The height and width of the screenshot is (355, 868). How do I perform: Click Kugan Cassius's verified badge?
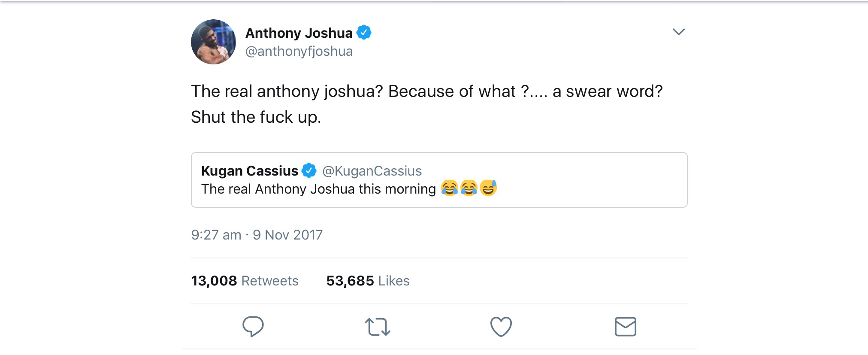(x=309, y=171)
